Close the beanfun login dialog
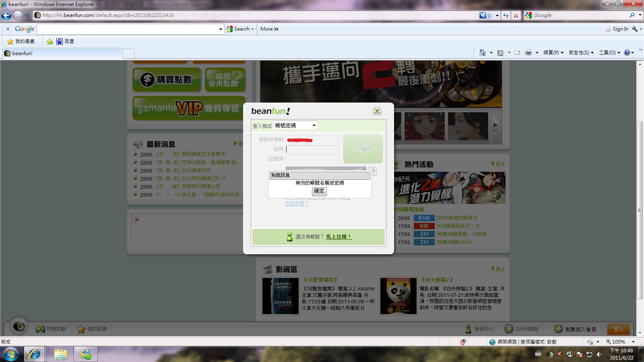This screenshot has width=644, height=362. coord(377,111)
